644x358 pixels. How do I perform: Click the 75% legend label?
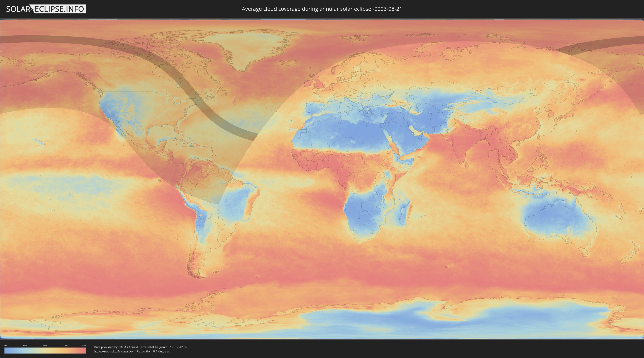[65, 345]
